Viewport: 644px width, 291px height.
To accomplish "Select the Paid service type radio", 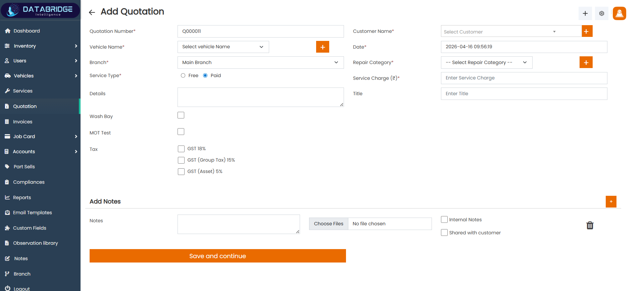I will (205, 75).
